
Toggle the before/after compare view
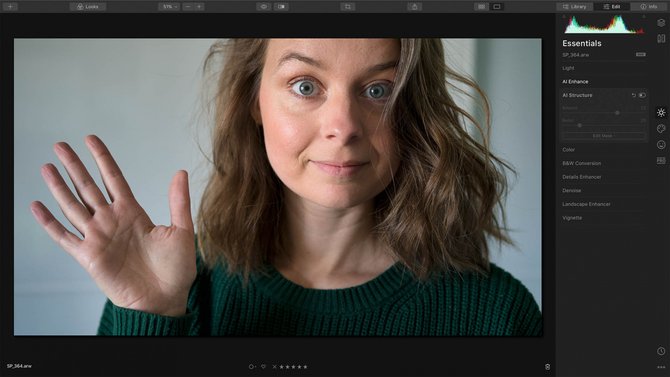[281, 6]
